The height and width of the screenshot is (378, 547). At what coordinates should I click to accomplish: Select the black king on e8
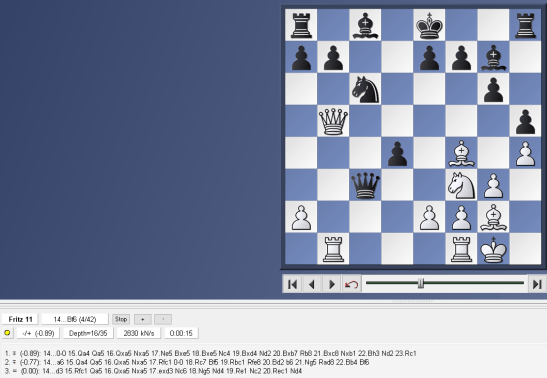(429, 25)
